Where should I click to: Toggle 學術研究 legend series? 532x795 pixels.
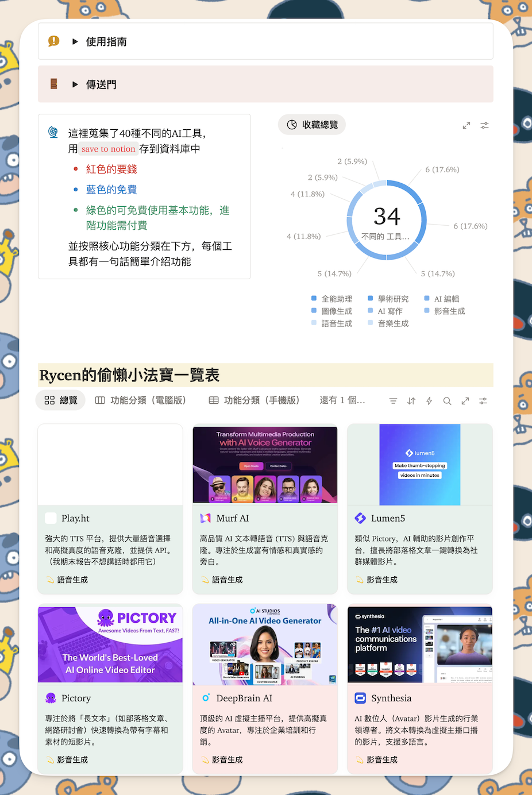click(393, 299)
